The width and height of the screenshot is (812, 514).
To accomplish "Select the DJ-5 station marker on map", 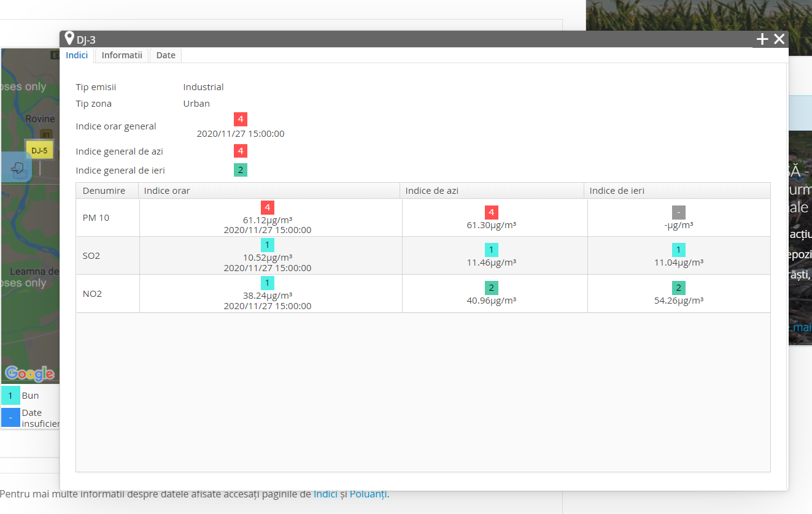I will click(x=39, y=150).
